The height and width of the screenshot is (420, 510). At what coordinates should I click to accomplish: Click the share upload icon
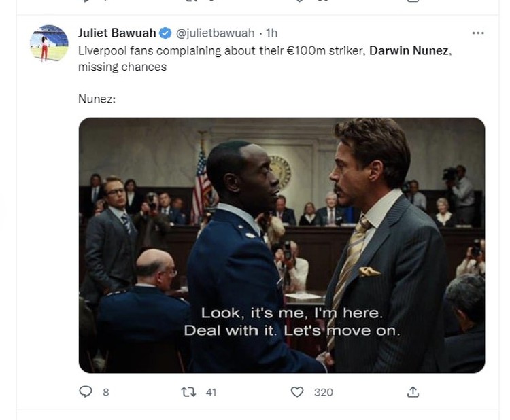coord(413,391)
